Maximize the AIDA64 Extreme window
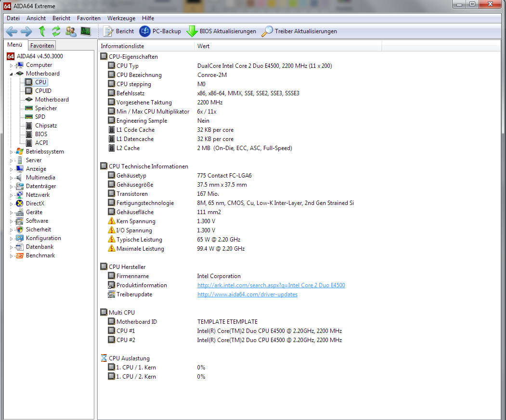Screen dimensions: 506x420 (472, 4)
